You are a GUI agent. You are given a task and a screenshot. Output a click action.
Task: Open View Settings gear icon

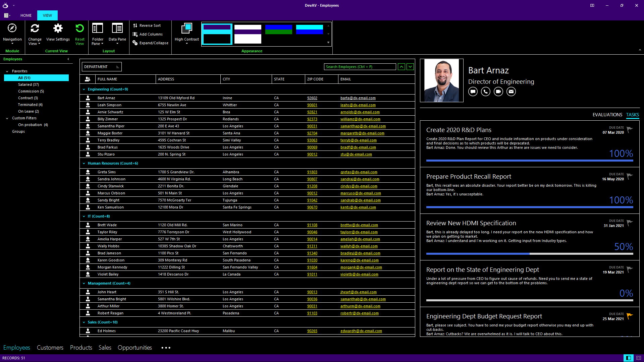click(x=58, y=28)
